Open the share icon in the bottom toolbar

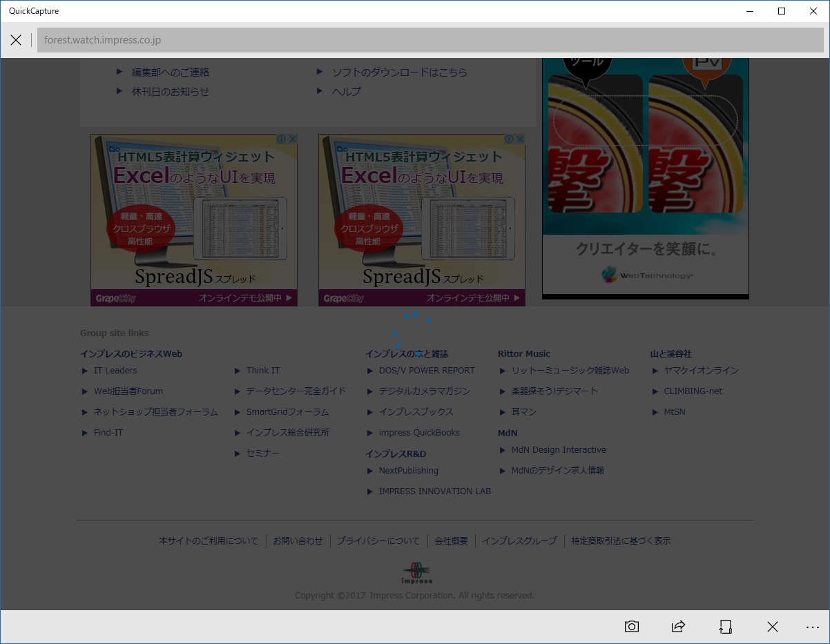(678, 627)
